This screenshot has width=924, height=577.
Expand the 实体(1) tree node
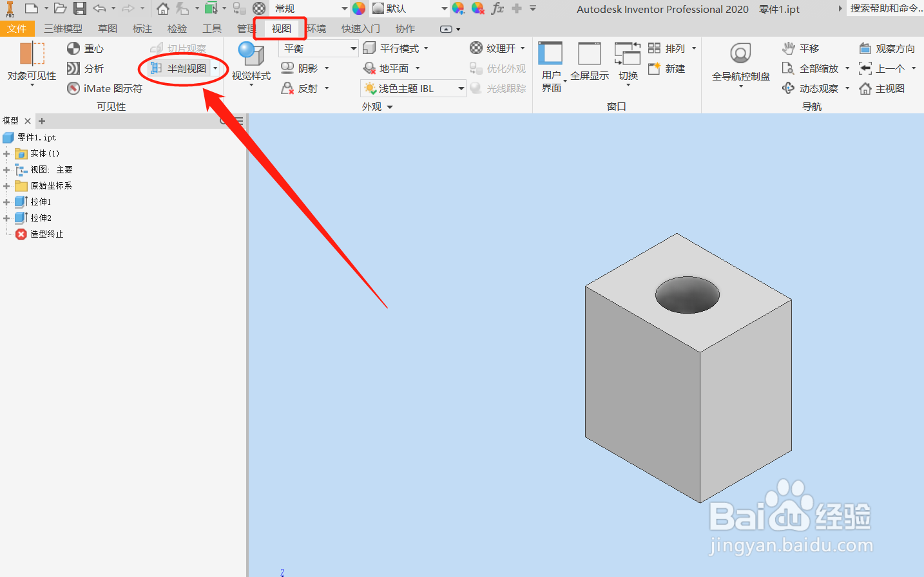6,154
